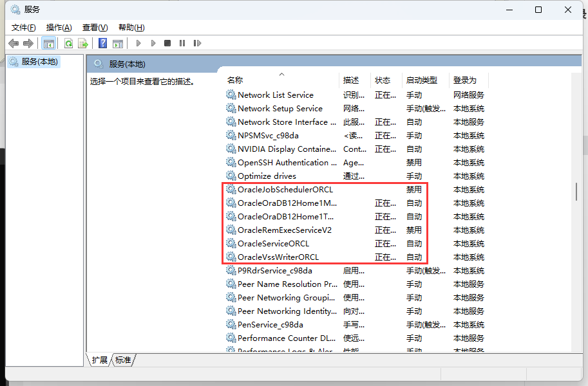The height and width of the screenshot is (386, 588).
Task: Click the vertical scrollbar thumb of the list
Action: (x=576, y=192)
